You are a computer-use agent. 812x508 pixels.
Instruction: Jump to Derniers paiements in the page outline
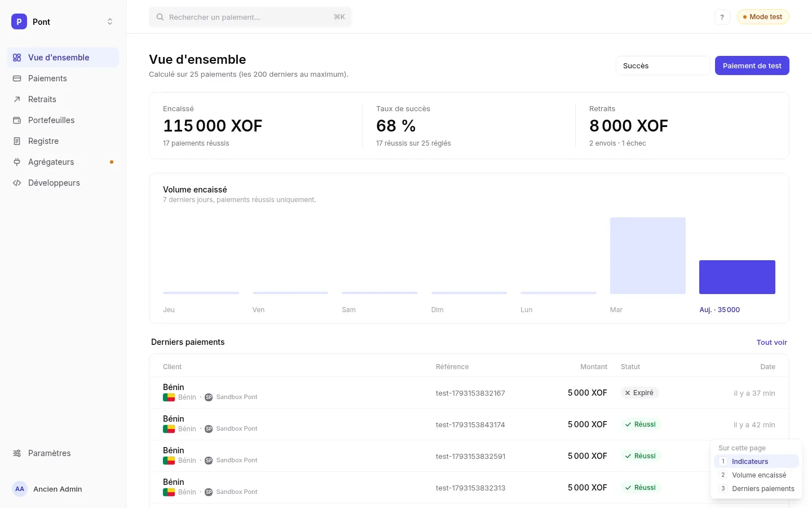click(x=756, y=488)
